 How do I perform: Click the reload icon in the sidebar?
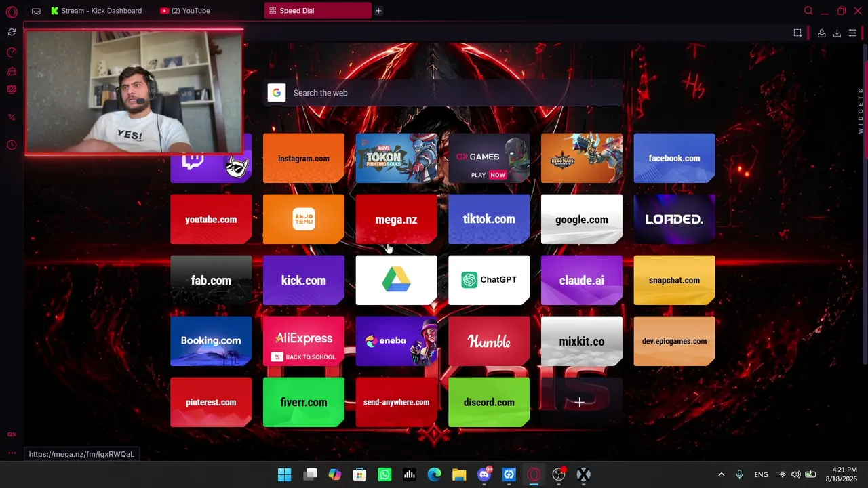click(12, 32)
